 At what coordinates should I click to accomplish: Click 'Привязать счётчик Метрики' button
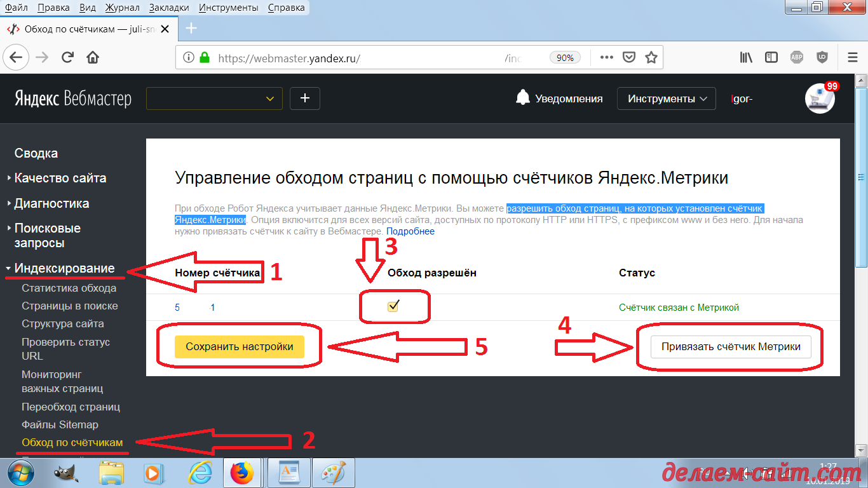731,347
